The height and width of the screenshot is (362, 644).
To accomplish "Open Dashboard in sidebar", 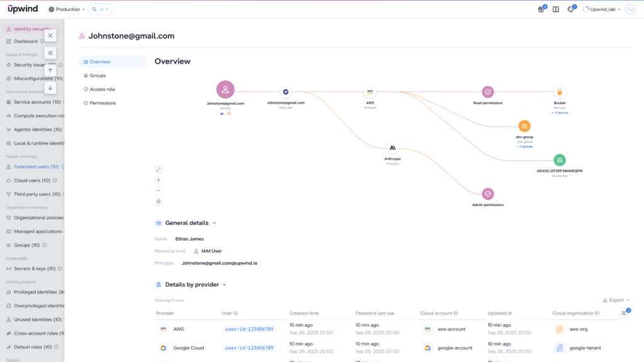I will click(x=25, y=41).
